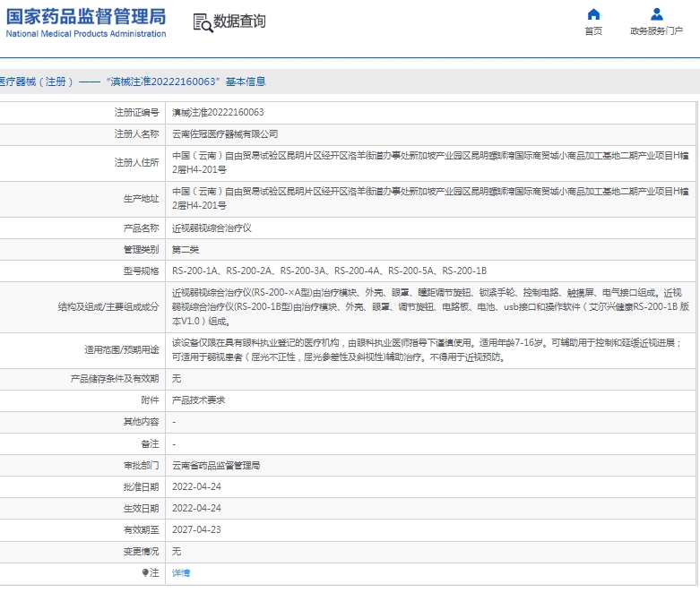700x593 pixels.
Task: Click the 有效期至 label
Action: coord(141,529)
